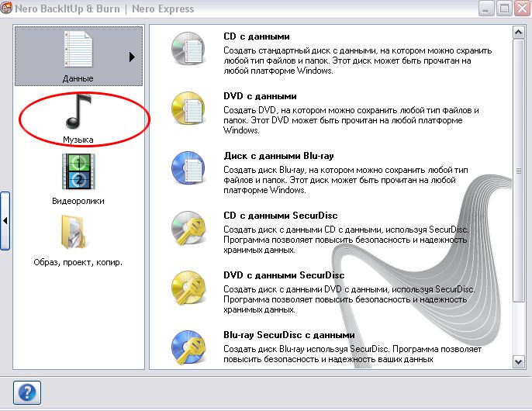
Task: Maximize the Nero Express window
Action: pos(504,9)
